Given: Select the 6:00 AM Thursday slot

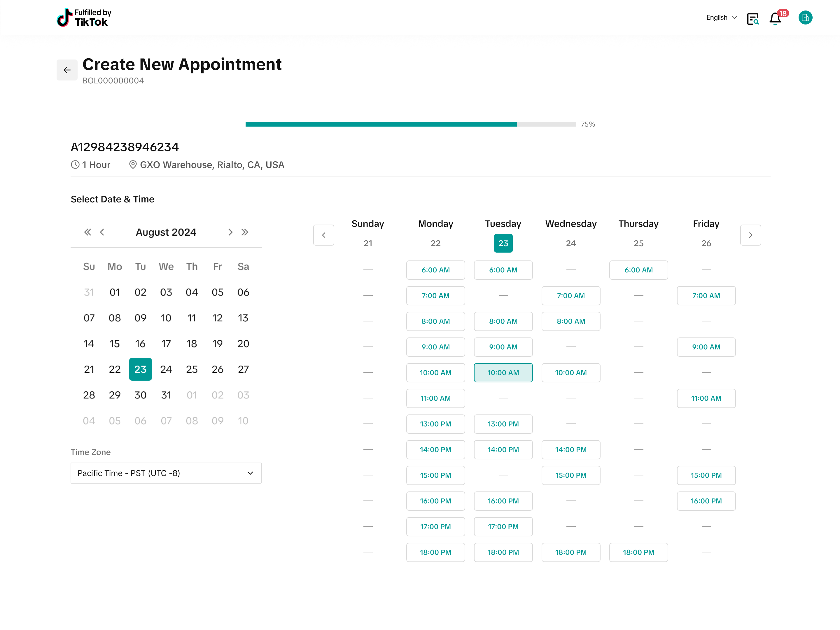Looking at the screenshot, I should point(638,270).
